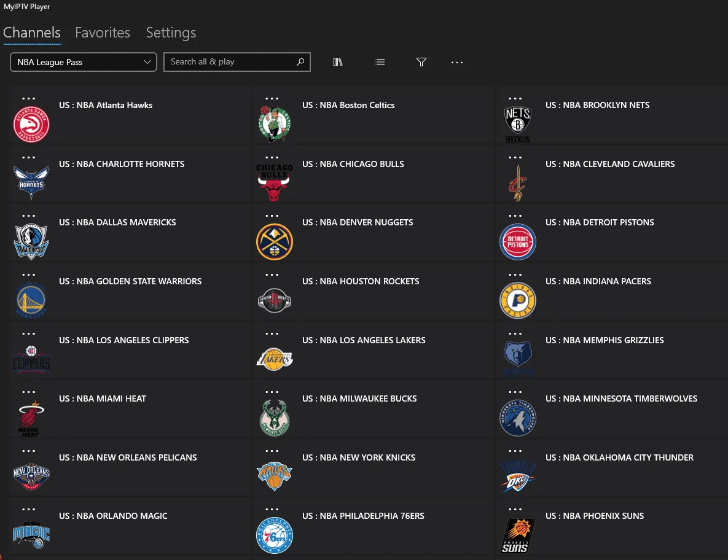Image resolution: width=728 pixels, height=560 pixels.
Task: Click the Los Angeles Clippers logo
Action: (x=31, y=359)
